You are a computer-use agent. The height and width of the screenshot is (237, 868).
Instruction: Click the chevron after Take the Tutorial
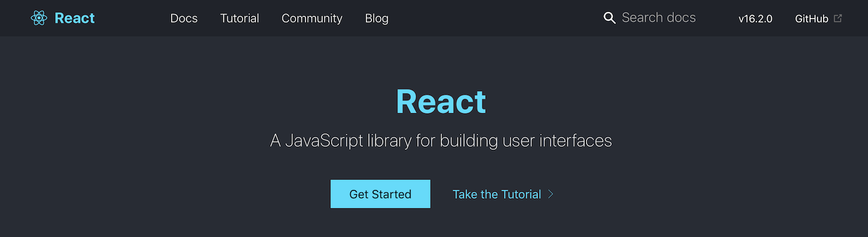[551, 194]
